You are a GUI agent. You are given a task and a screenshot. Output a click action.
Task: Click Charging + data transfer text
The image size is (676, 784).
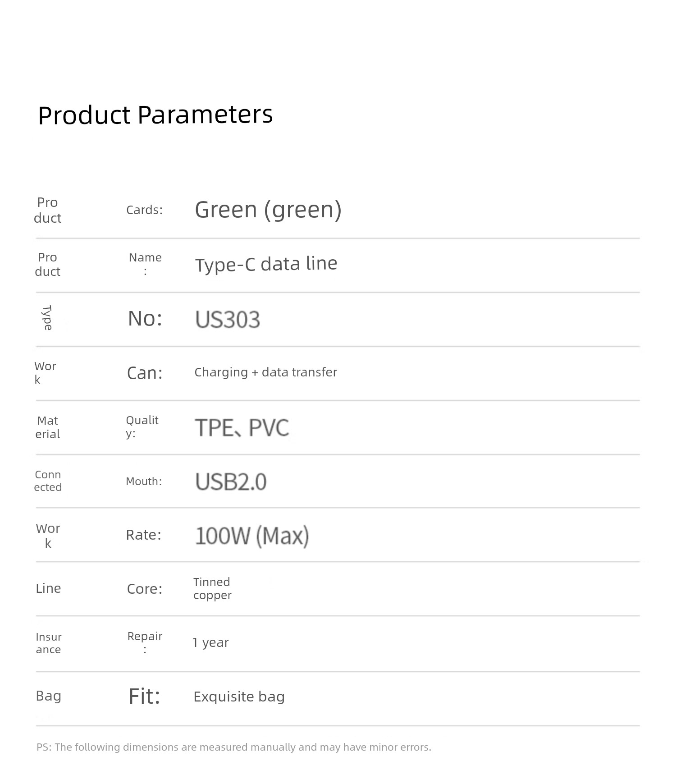[265, 372]
